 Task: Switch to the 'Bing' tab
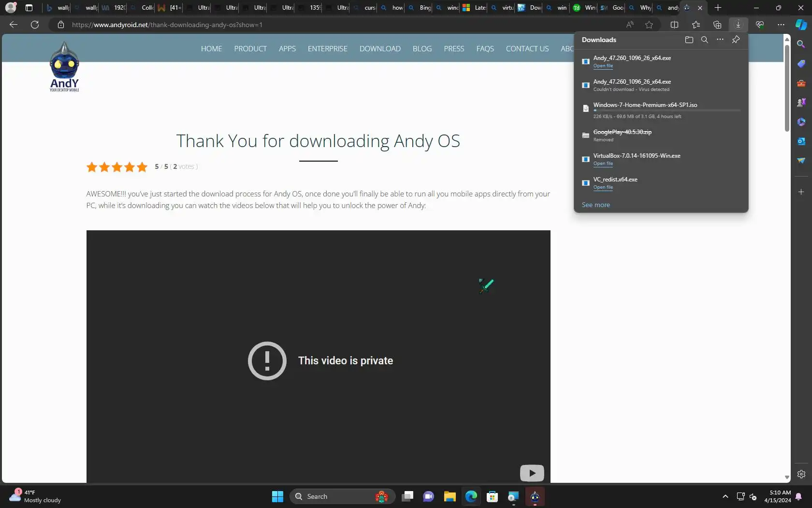(419, 8)
